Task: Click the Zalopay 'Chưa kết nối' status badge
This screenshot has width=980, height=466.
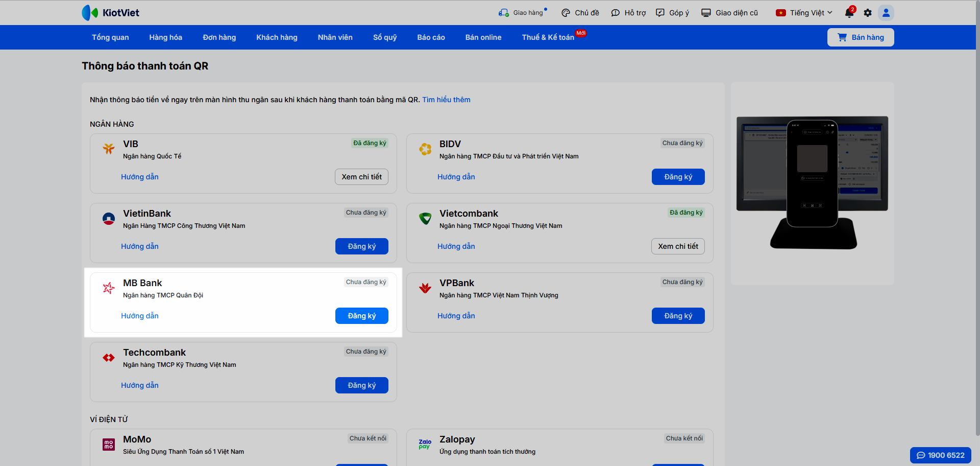Action: (684, 438)
